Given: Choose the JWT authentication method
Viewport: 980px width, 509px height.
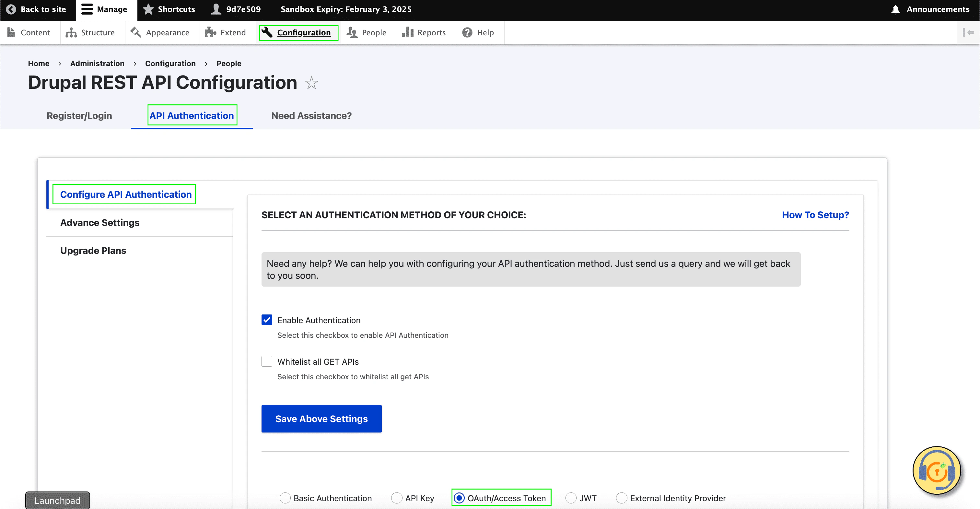Looking at the screenshot, I should click(571, 498).
